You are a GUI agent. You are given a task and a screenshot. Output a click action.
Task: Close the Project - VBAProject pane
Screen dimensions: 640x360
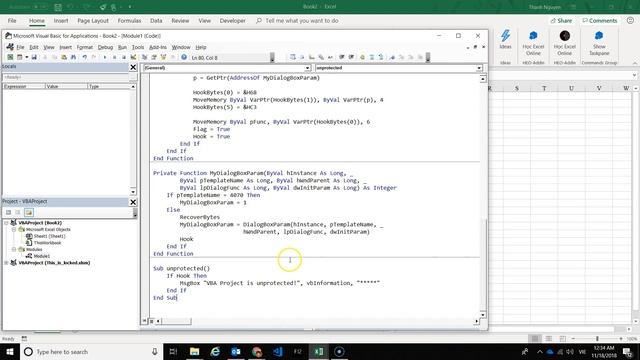(133, 202)
